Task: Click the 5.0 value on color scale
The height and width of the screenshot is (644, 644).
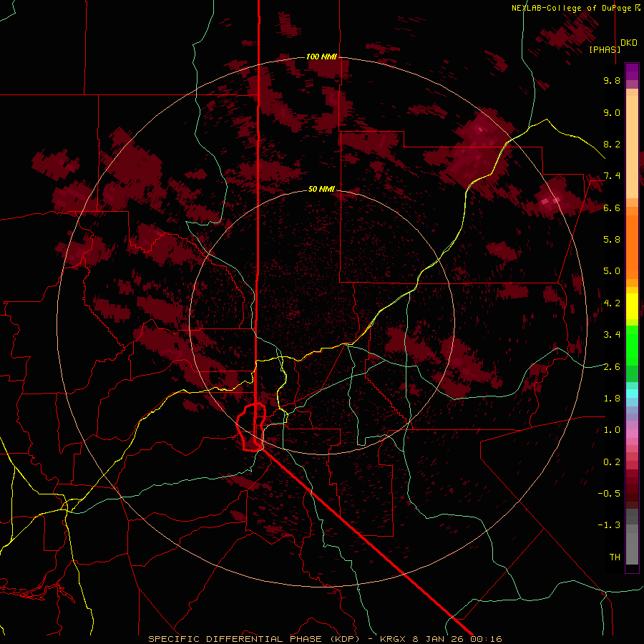Action: [x=612, y=271]
